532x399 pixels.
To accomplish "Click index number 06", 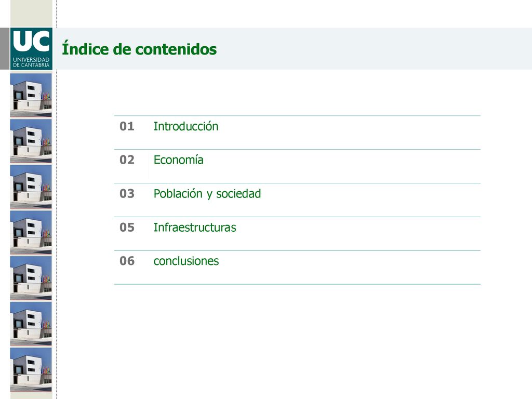I will coord(127,261).
